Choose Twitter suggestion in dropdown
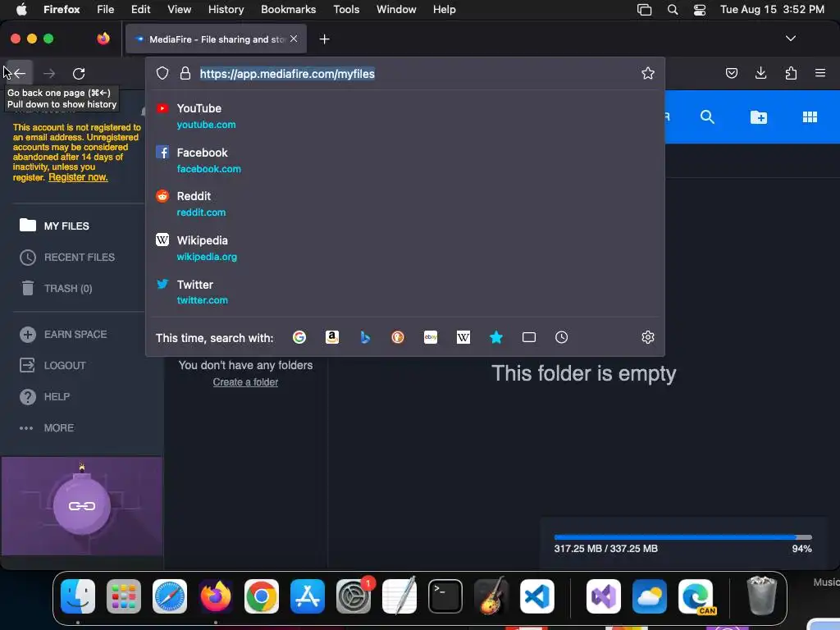 coord(405,292)
